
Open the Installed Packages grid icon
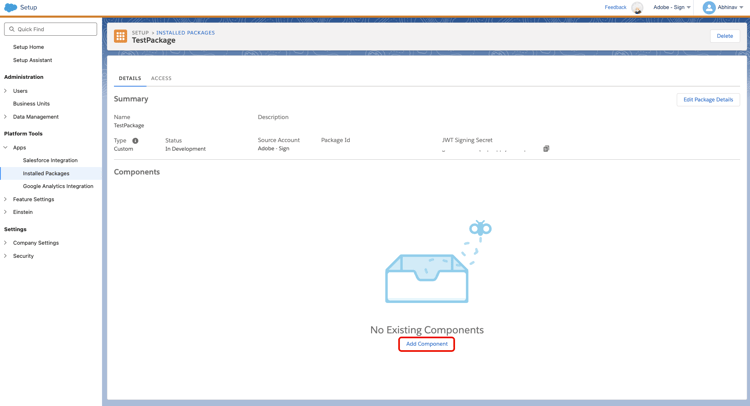point(121,36)
